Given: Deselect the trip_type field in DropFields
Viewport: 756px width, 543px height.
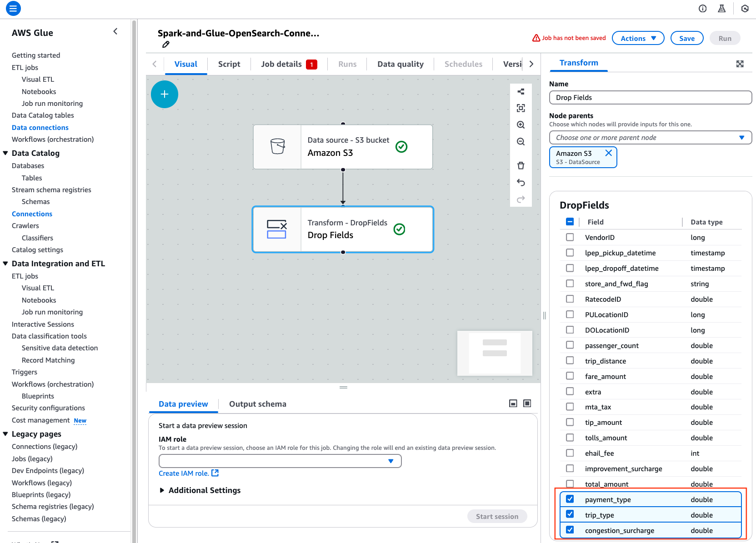Looking at the screenshot, I should pos(570,514).
